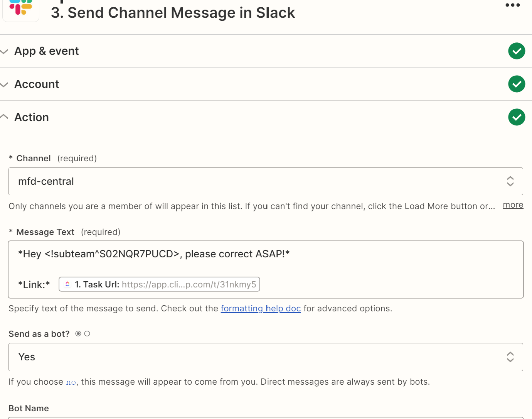Click the more link under Channel
The width and height of the screenshot is (532, 419).
click(513, 205)
